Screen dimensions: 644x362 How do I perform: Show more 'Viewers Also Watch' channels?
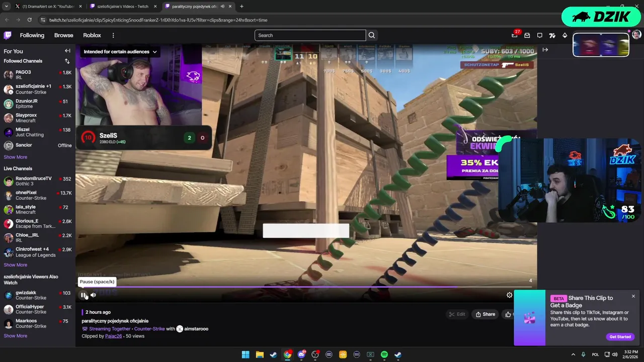coord(16,336)
